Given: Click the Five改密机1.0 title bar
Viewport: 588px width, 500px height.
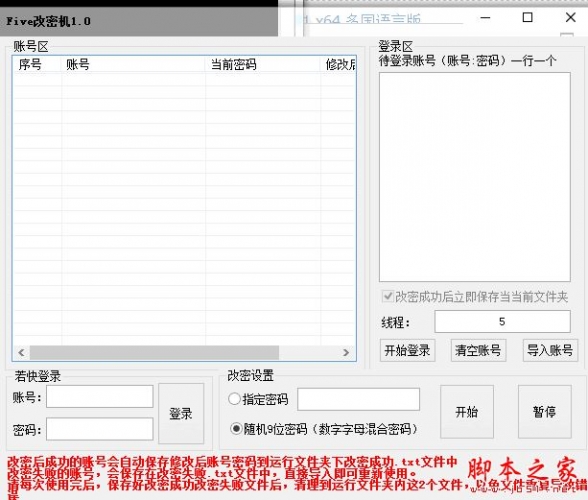Looking at the screenshot, I should click(139, 21).
